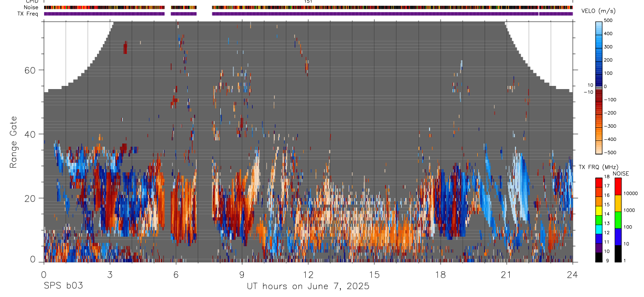Select dark red segment of velocity colorbar
The height and width of the screenshot is (297, 644).
point(598,94)
